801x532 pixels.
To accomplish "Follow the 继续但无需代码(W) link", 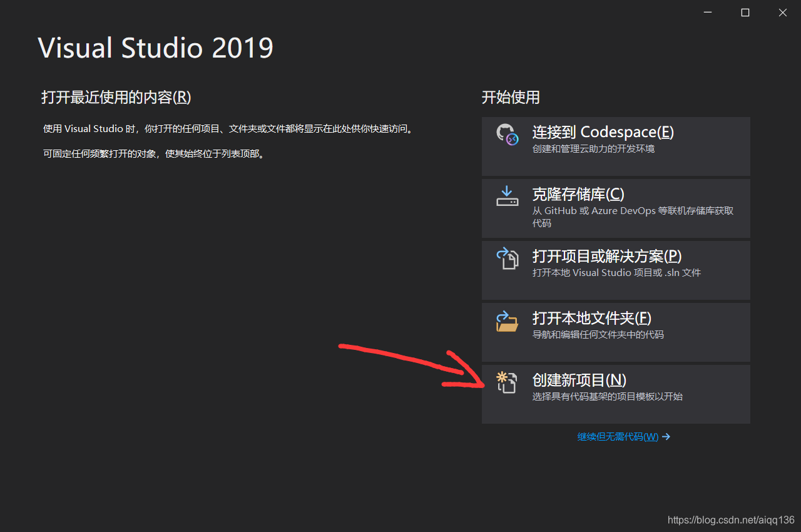I will coord(618,437).
